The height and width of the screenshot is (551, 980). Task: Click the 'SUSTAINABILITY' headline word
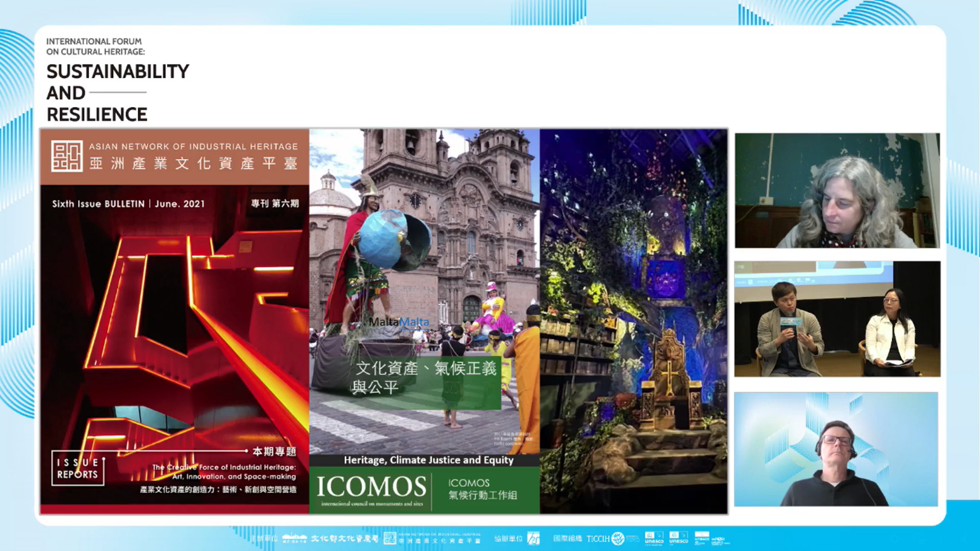coord(118,72)
